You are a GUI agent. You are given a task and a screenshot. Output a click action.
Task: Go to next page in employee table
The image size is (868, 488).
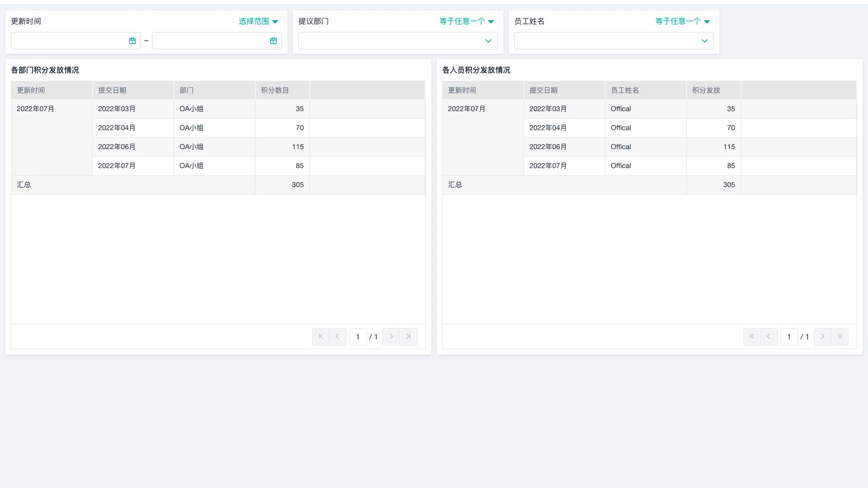822,337
